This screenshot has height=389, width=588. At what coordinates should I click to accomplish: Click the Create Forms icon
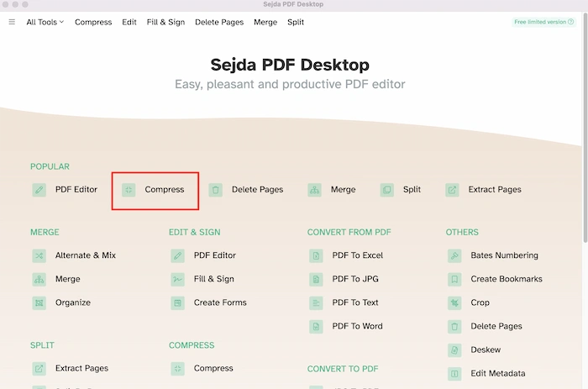(x=178, y=303)
